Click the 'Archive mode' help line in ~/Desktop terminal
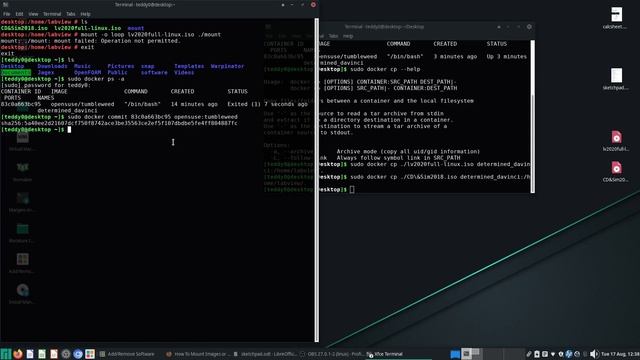Screen dimensions: 640x360 pyautogui.click(x=408, y=151)
